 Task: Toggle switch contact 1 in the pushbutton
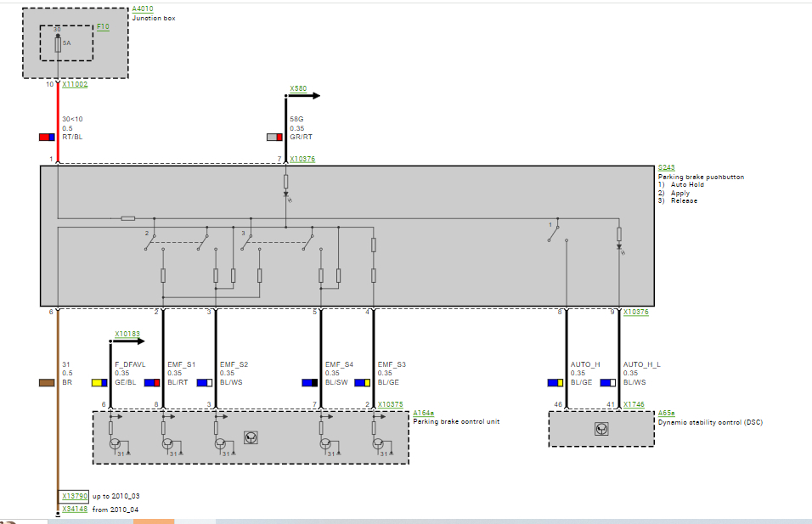554,234
